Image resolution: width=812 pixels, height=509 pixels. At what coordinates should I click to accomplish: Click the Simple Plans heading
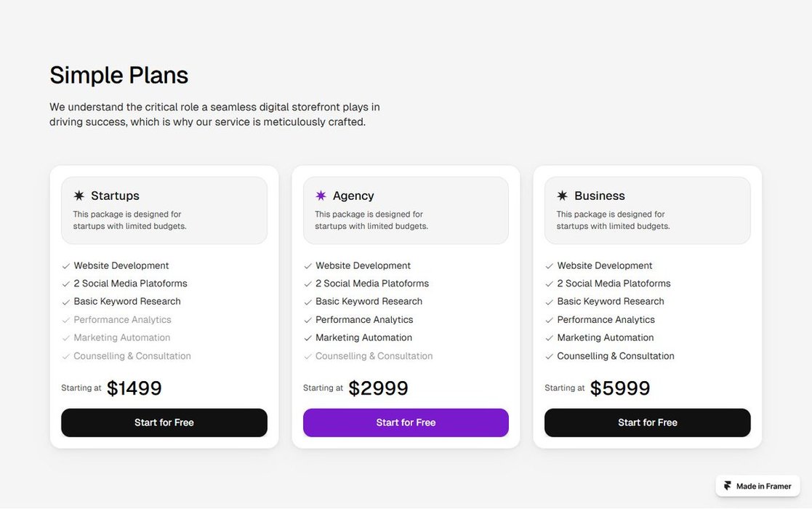(118, 75)
